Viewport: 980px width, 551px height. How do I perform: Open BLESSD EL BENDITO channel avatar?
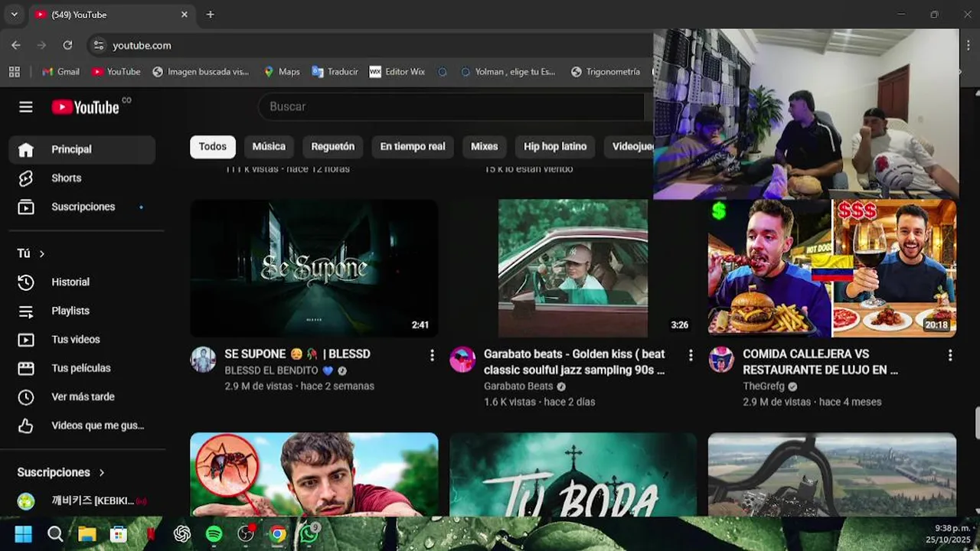click(x=203, y=360)
